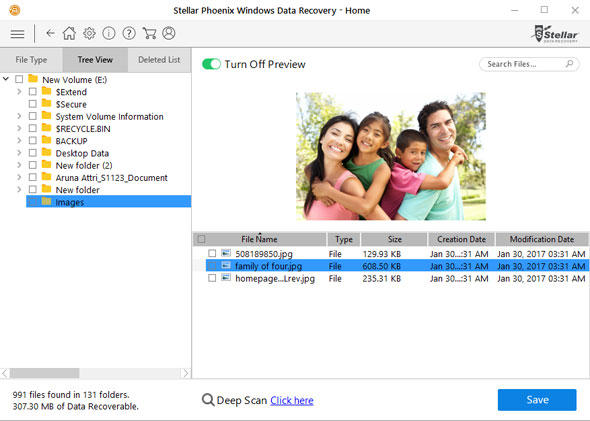
Task: Expand the $RECYCLE.BIN node
Action: (19, 128)
